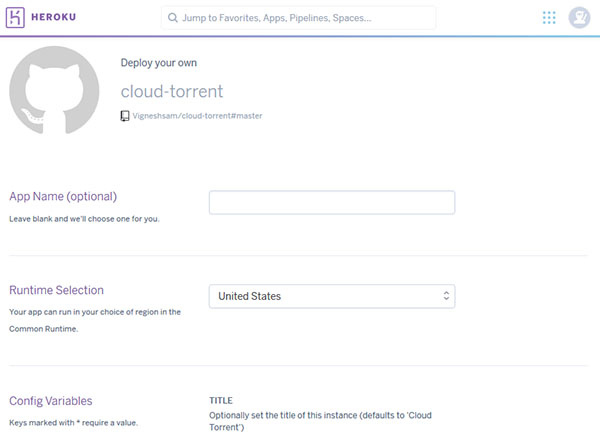Click the up-down arrows on region selector
The height and width of the screenshot is (436, 600).
click(x=445, y=296)
